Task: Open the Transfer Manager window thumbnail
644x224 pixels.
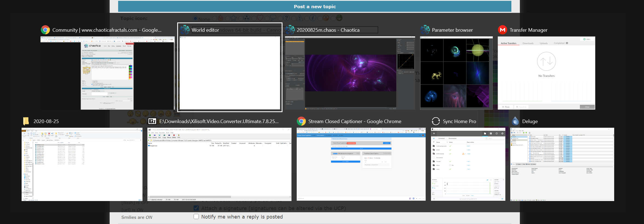Action: (546, 73)
